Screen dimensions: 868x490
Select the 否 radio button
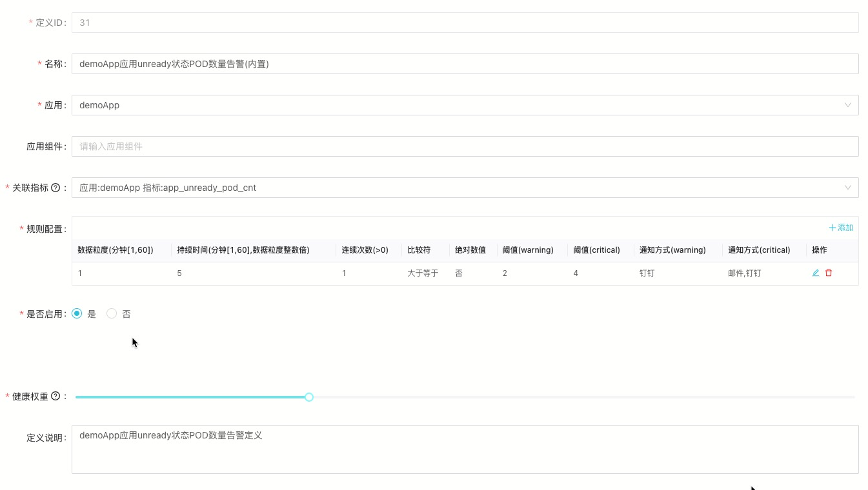[112, 314]
